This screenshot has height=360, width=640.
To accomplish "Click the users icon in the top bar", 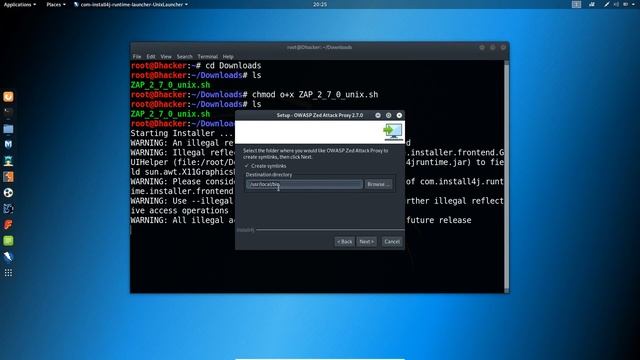I will coord(592,4).
